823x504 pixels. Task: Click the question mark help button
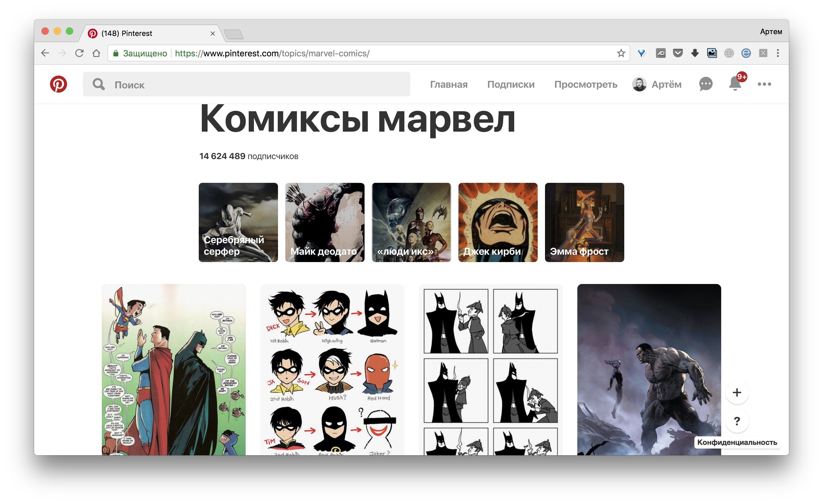tap(737, 421)
